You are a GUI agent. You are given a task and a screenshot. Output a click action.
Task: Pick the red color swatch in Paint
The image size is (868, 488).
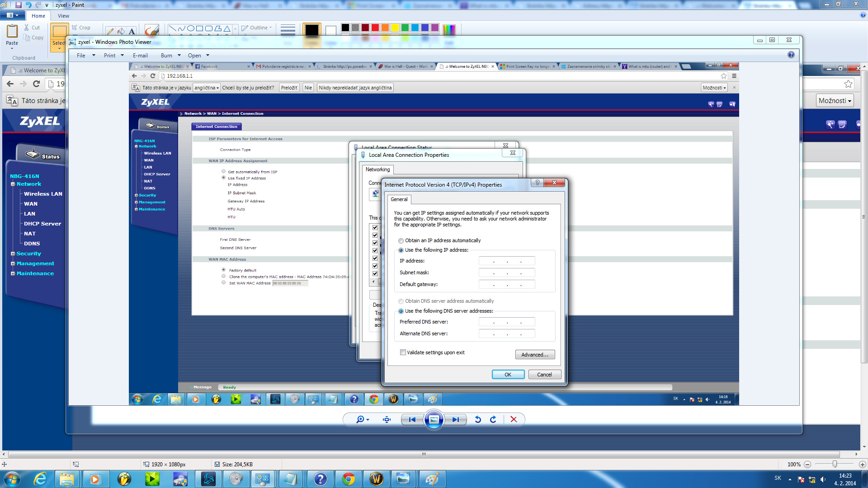pyautogui.click(x=375, y=28)
